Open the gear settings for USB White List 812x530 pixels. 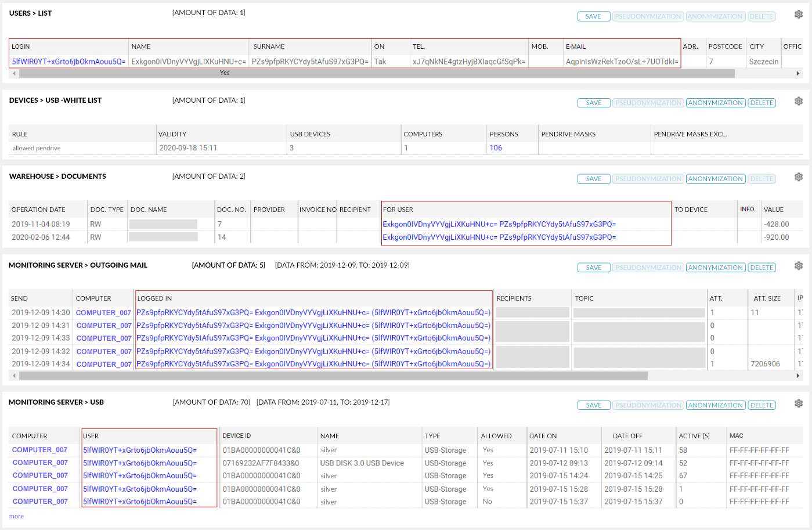799,102
